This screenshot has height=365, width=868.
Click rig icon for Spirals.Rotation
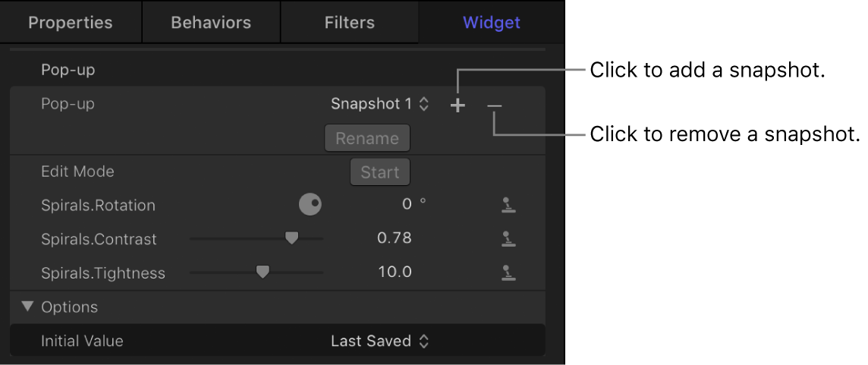[508, 205]
